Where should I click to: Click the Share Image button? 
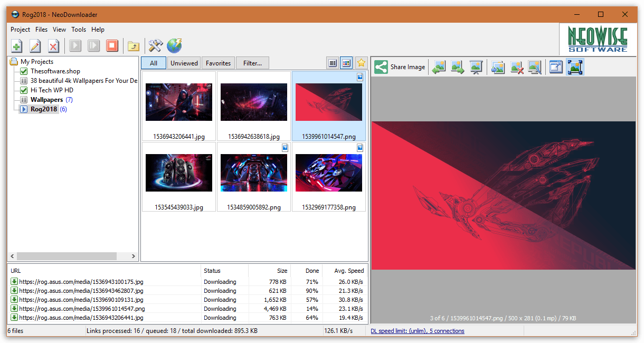[x=400, y=66]
